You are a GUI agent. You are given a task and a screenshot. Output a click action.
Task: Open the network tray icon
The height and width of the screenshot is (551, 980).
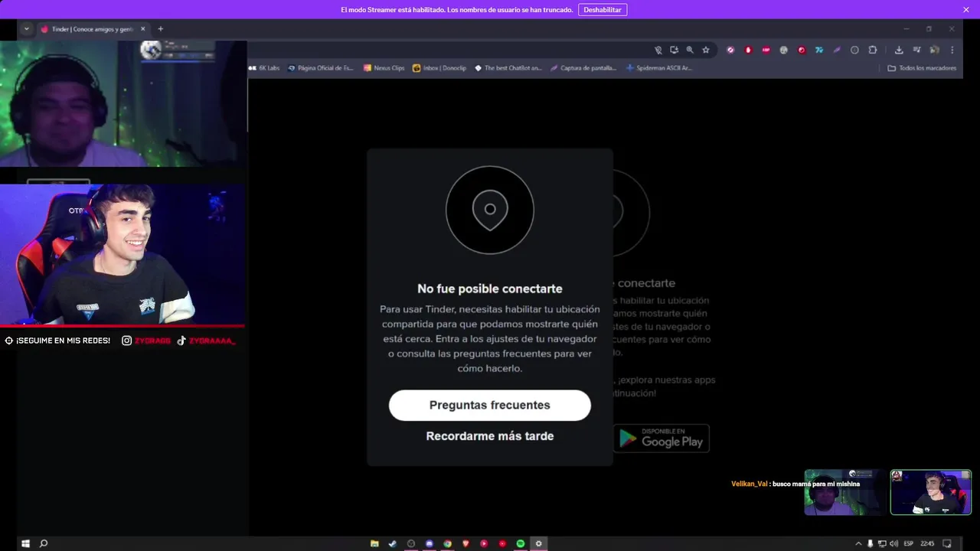[882, 543]
